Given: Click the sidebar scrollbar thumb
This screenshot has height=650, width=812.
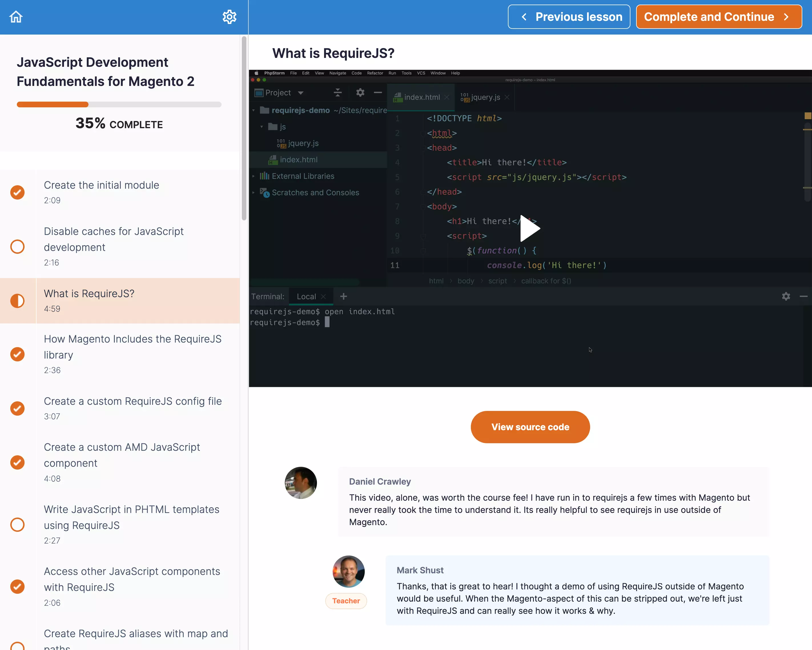Looking at the screenshot, I should (244, 128).
